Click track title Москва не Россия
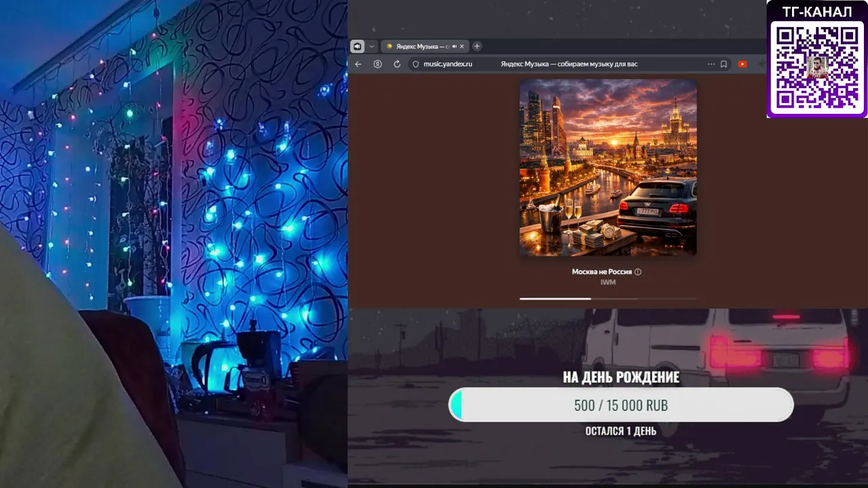Image resolution: width=868 pixels, height=488 pixels. (x=601, y=272)
